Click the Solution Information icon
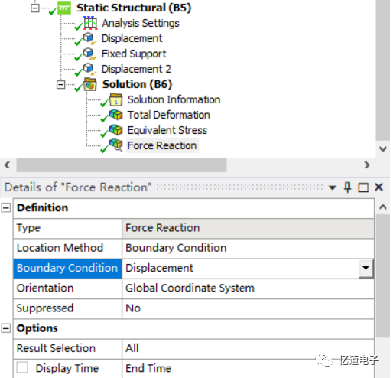The image size is (391, 378). (116, 99)
